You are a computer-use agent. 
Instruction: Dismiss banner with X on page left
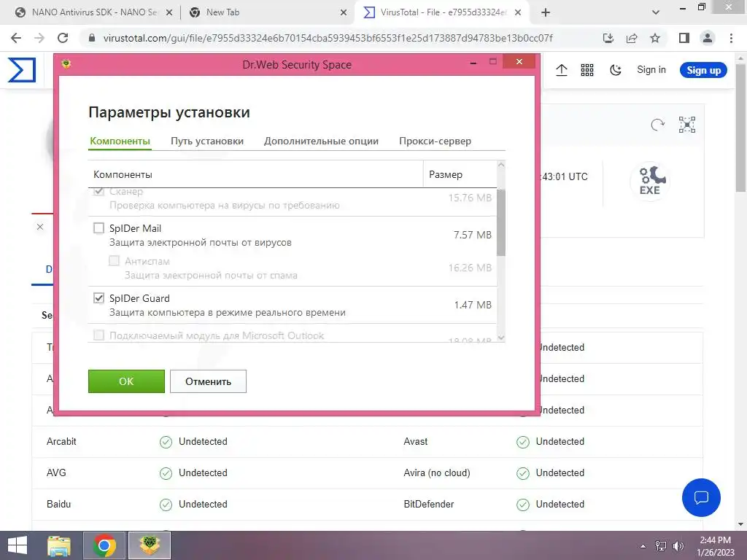40,227
